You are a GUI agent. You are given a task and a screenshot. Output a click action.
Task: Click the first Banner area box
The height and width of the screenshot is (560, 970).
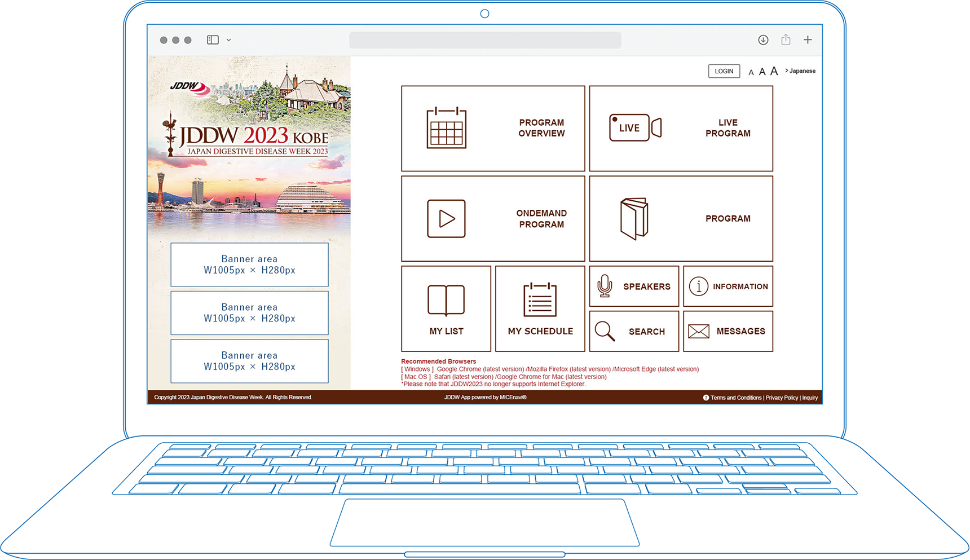click(249, 264)
